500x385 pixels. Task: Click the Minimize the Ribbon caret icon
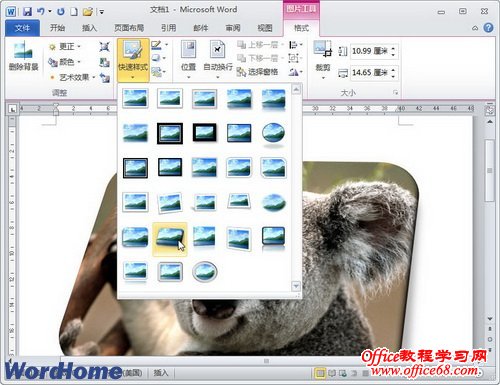click(475, 28)
